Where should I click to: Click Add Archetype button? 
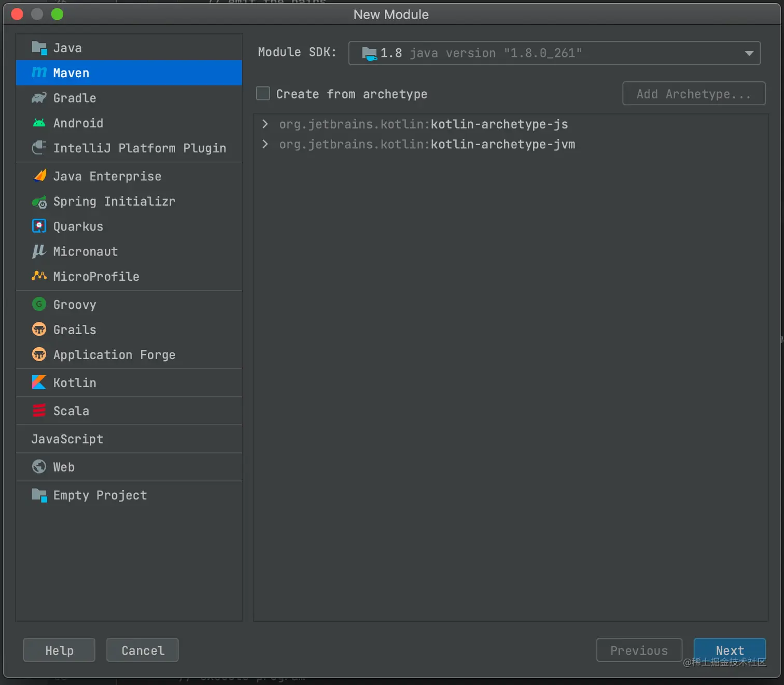(694, 94)
